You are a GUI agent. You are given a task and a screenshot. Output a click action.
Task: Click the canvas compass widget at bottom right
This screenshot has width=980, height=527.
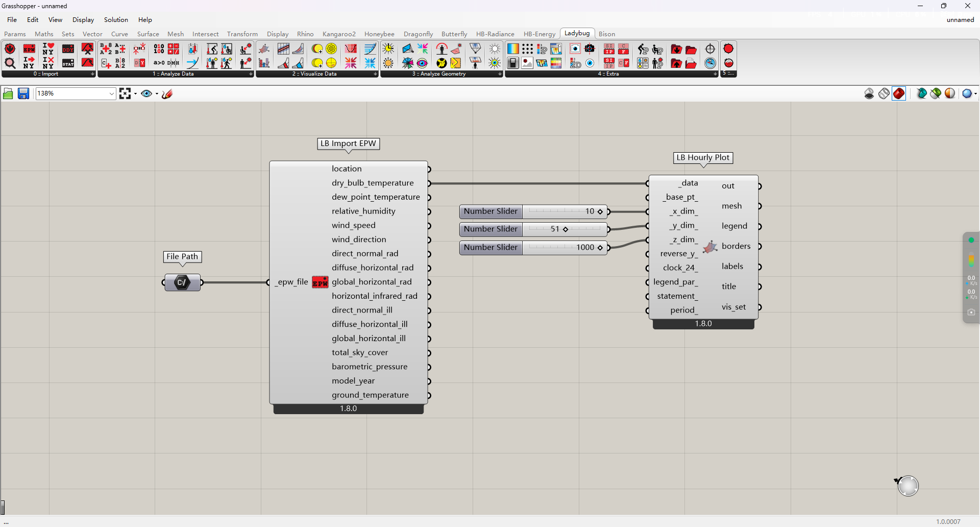pos(908,486)
